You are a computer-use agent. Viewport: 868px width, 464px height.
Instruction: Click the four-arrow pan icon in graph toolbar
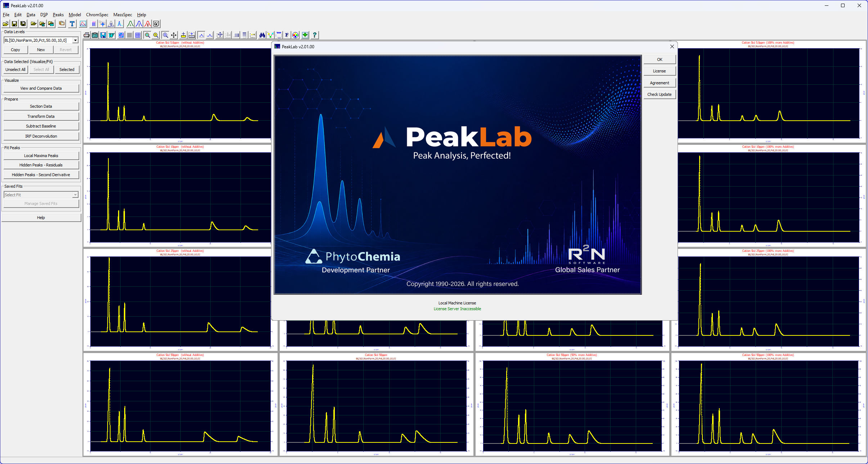[x=174, y=35]
